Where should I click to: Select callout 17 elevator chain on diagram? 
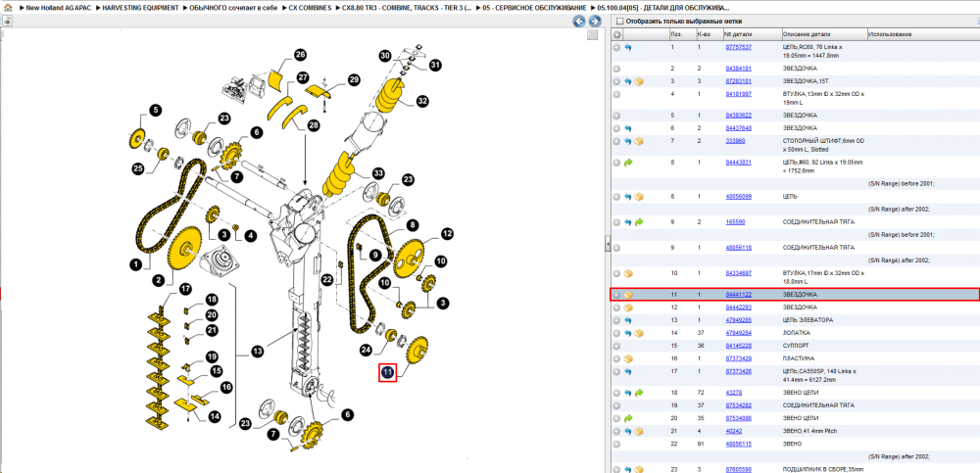tap(185, 289)
